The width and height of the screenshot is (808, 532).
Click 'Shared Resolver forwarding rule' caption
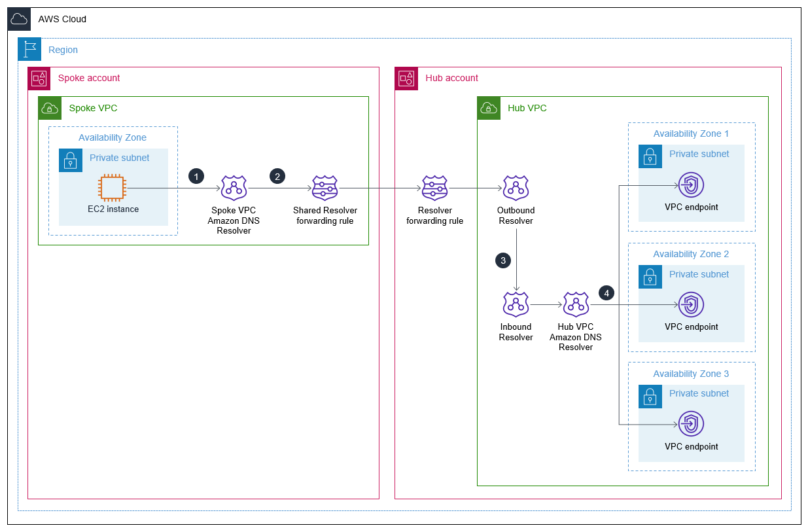(325, 215)
